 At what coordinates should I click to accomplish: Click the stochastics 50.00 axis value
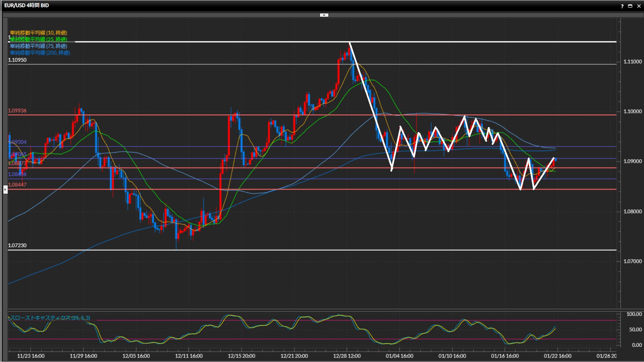click(x=635, y=329)
